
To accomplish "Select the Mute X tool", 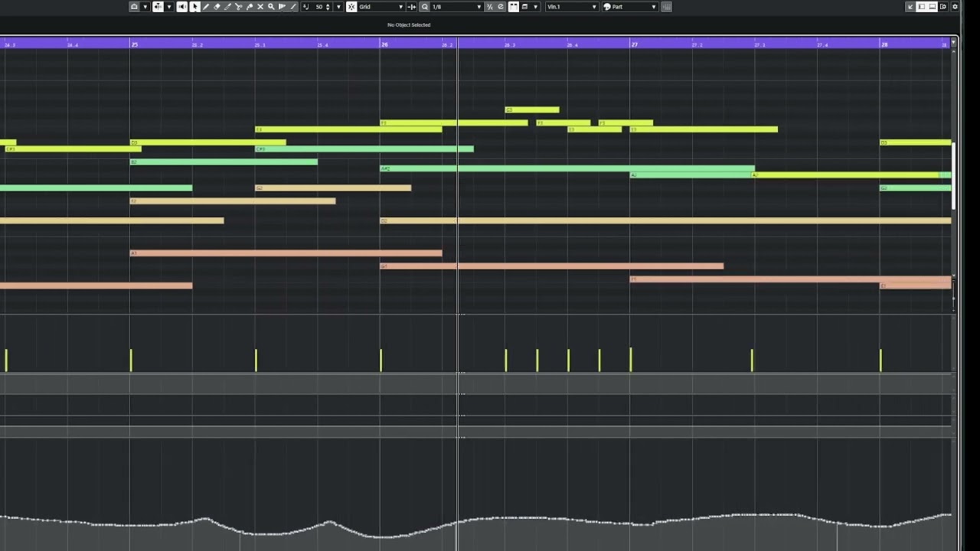I will [260, 6].
